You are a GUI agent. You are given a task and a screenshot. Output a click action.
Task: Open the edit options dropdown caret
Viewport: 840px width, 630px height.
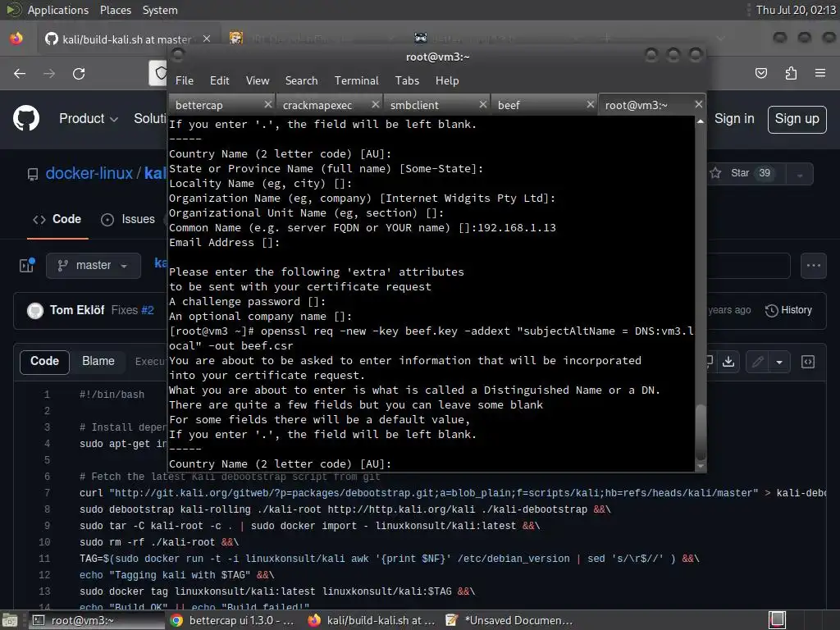click(779, 362)
